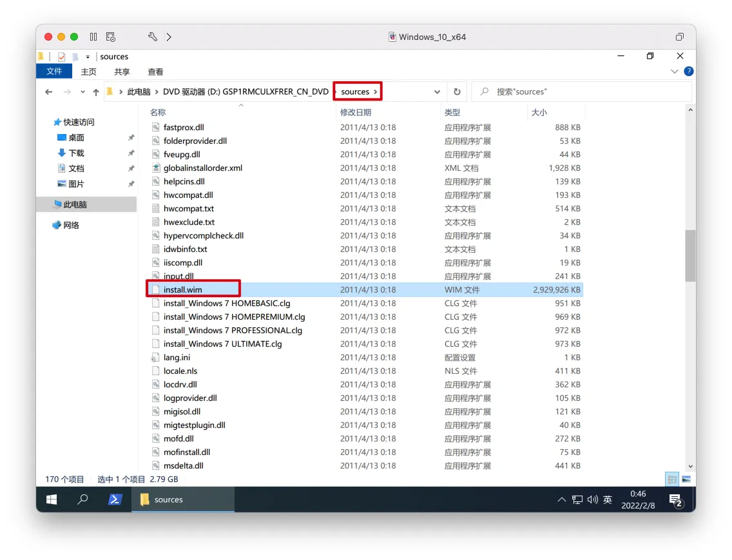Launch PowerShell from the taskbar
Image resolution: width=732 pixels, height=560 pixels.
click(x=115, y=500)
